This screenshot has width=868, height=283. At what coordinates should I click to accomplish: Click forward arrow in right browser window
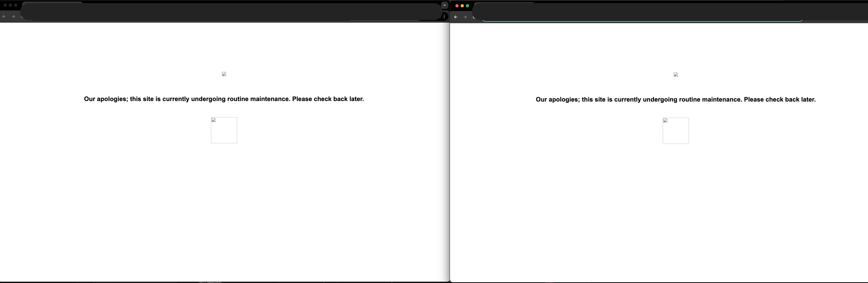click(x=465, y=17)
